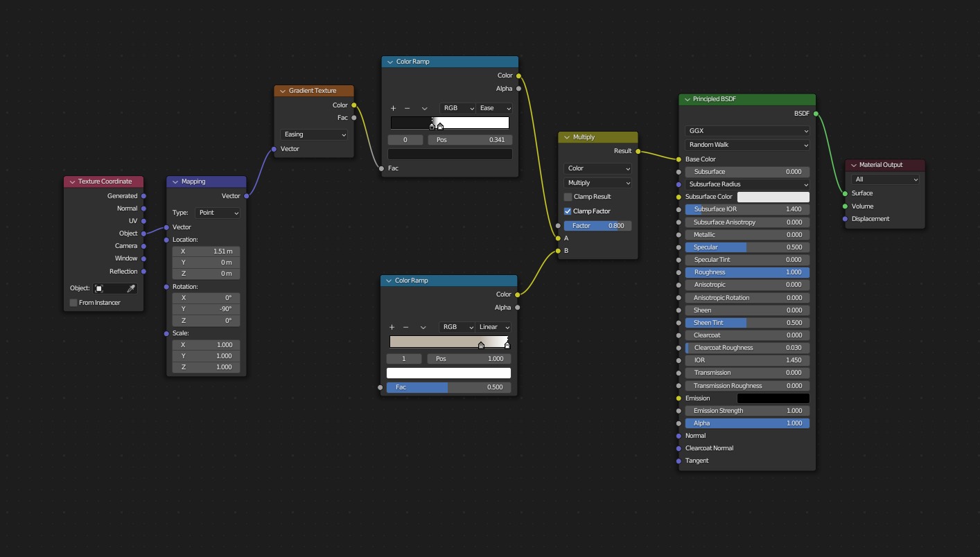Click the Material Output Volume input socket
980x557 pixels.
pyautogui.click(x=845, y=206)
